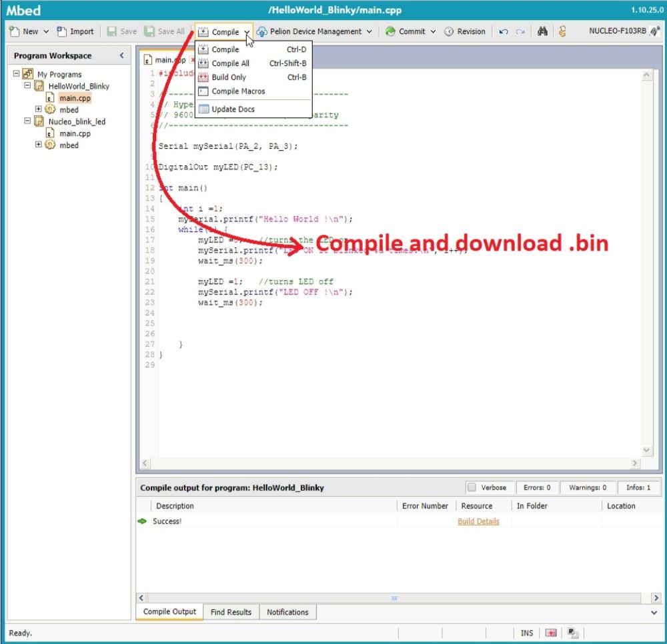Collapse the Program Workspace panel
The image size is (667, 644).
pyautogui.click(x=121, y=56)
